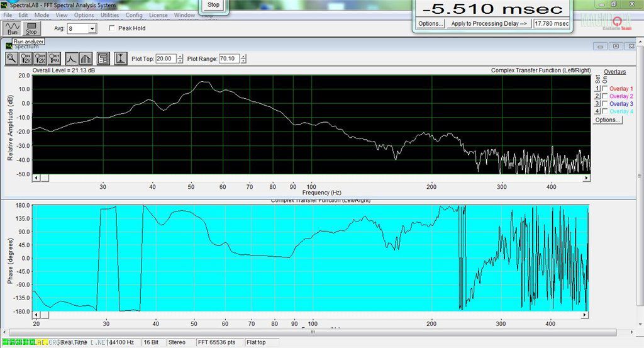644x348 pixels.
Task: Open the Mode menu
Action: click(x=42, y=15)
